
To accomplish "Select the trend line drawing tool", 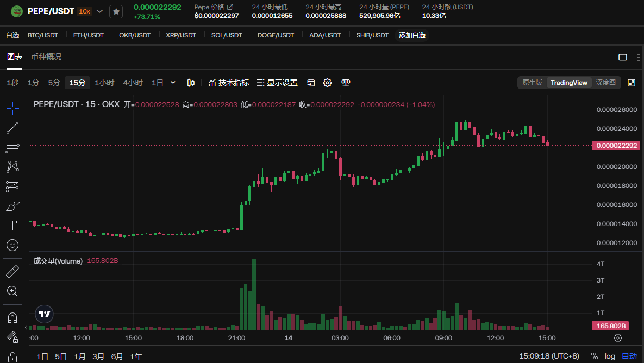I will [12, 128].
